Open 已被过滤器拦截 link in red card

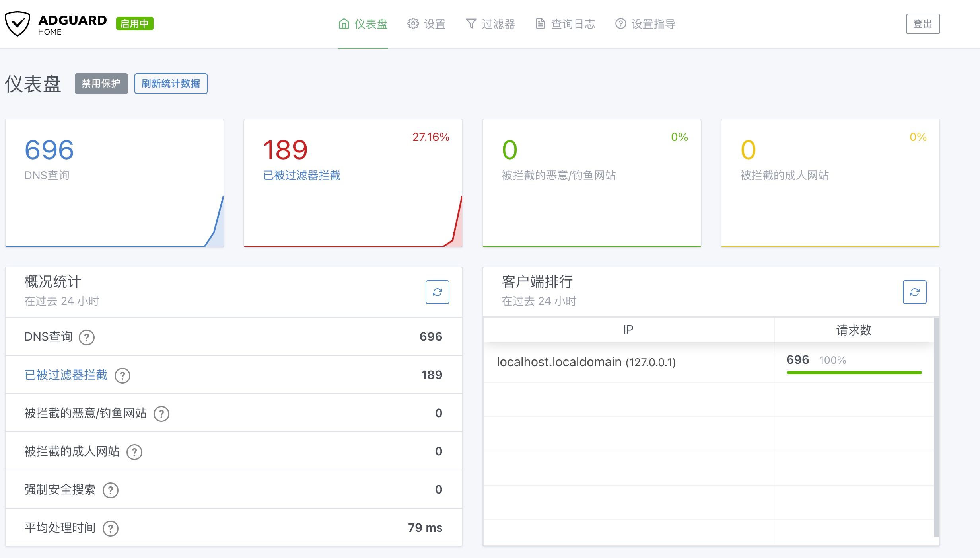(302, 175)
